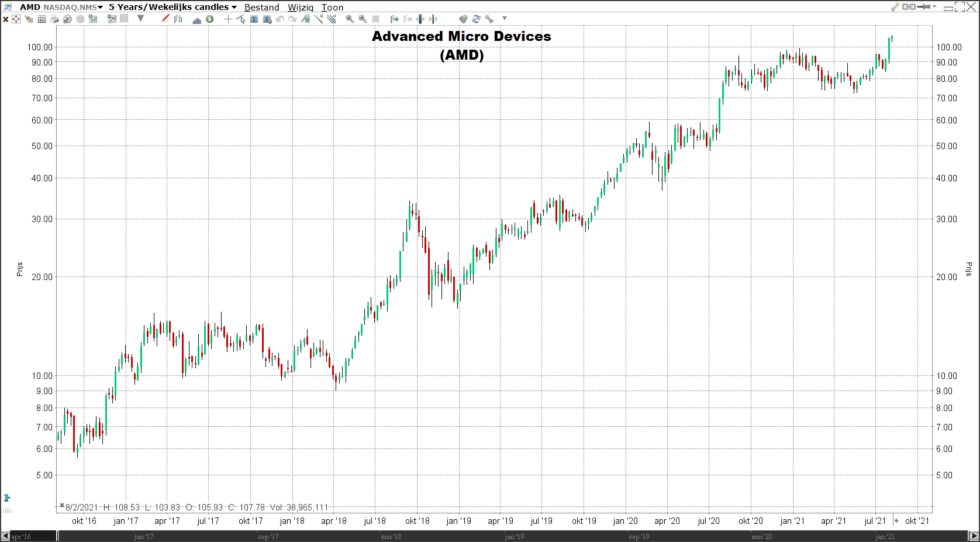Click the green dollar sign icon
980x542 pixels.
point(209,19)
